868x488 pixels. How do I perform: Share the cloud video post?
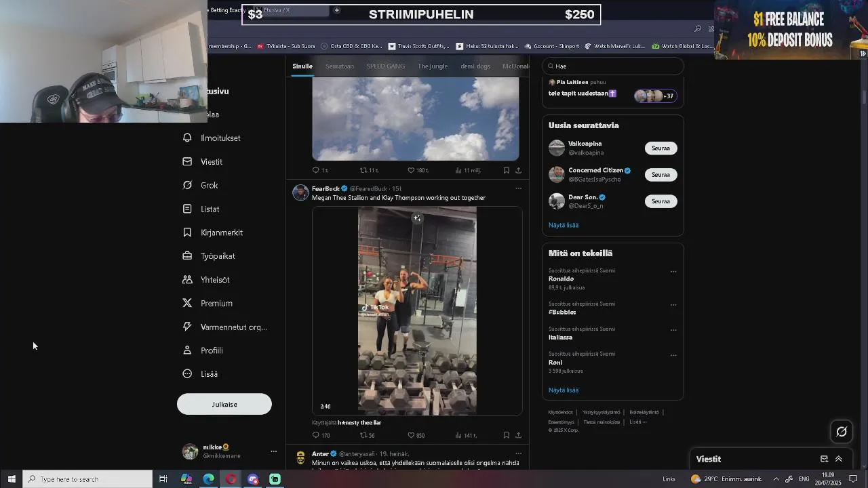pos(518,170)
